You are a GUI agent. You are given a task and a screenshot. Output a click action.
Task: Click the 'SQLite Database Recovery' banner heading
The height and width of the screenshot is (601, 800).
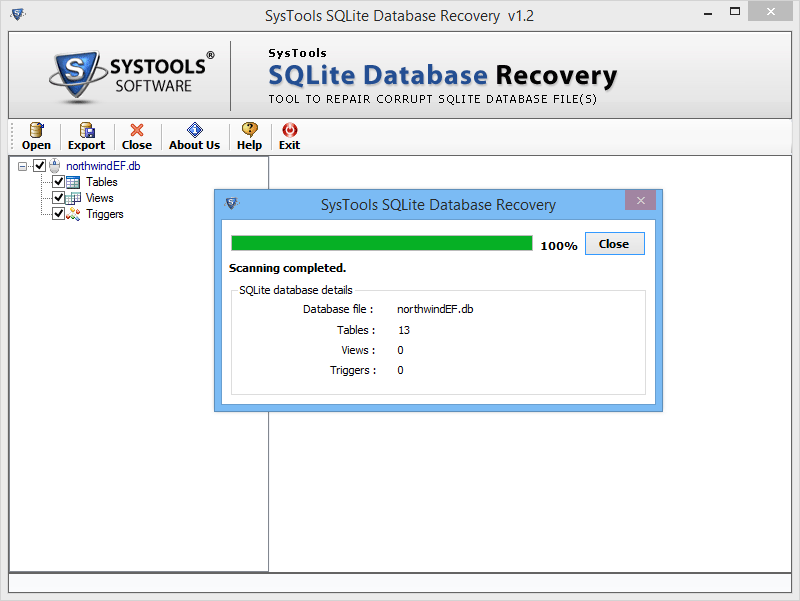pos(442,75)
